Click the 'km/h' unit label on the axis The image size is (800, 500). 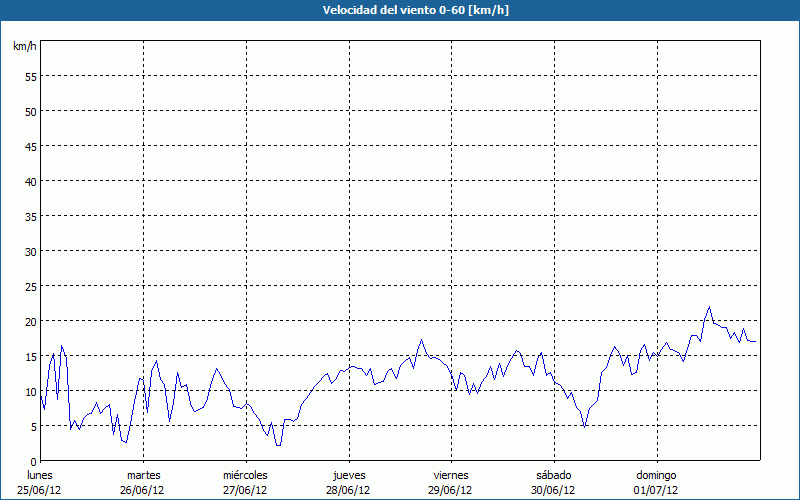[25, 47]
